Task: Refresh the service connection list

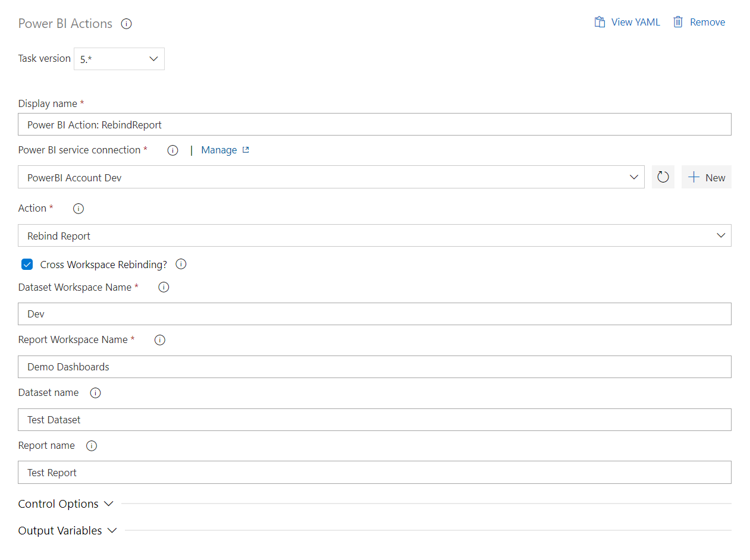Action: (x=663, y=177)
